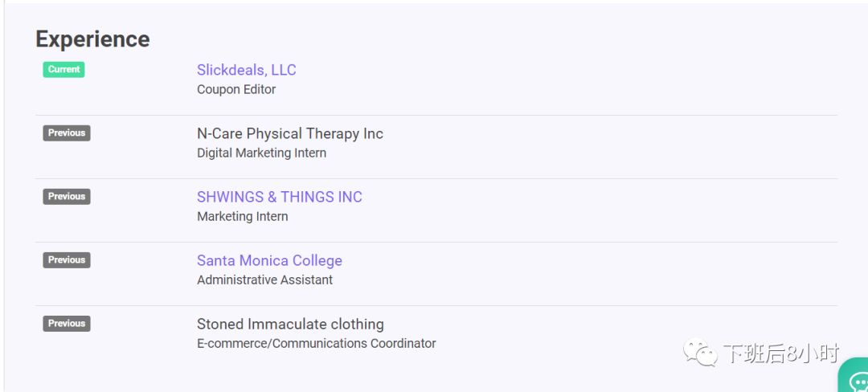The width and height of the screenshot is (868, 392).
Task: Click the Experience section heading
Action: [92, 40]
